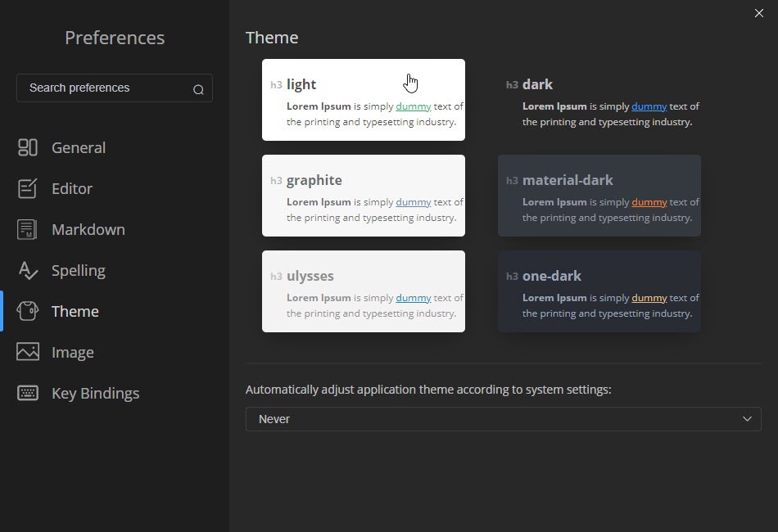Click the Editor pencil icon
The image size is (778, 532).
pyautogui.click(x=28, y=188)
